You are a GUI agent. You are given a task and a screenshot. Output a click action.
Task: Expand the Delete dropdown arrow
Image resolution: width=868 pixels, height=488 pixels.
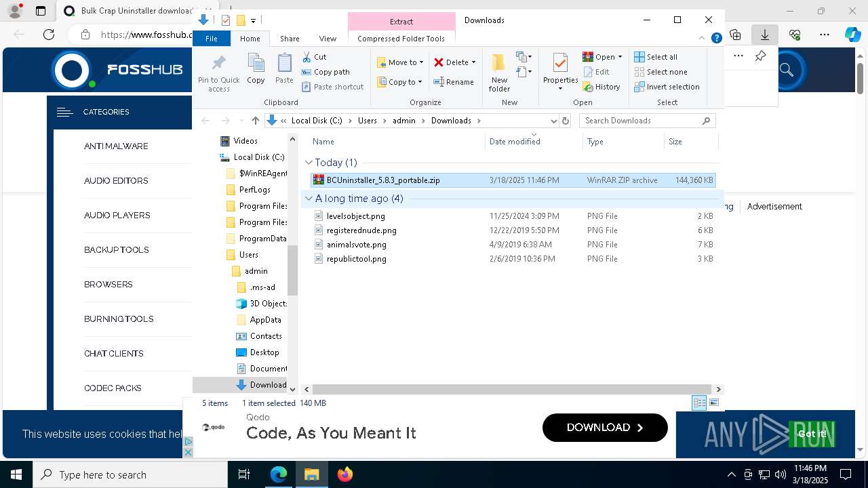(x=473, y=62)
